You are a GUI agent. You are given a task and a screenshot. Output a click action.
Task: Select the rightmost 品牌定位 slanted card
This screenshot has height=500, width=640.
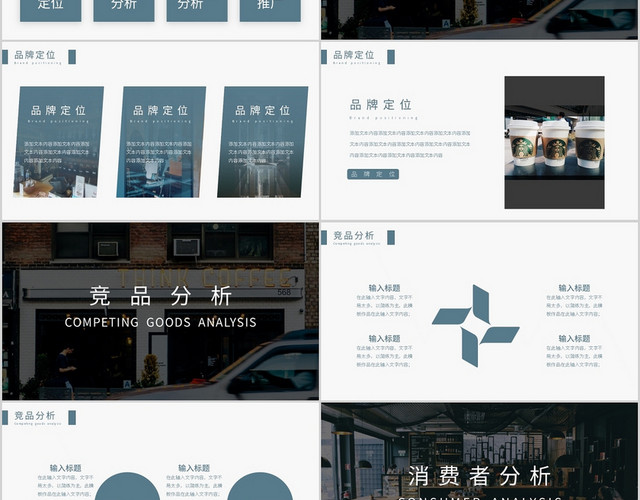262,142
